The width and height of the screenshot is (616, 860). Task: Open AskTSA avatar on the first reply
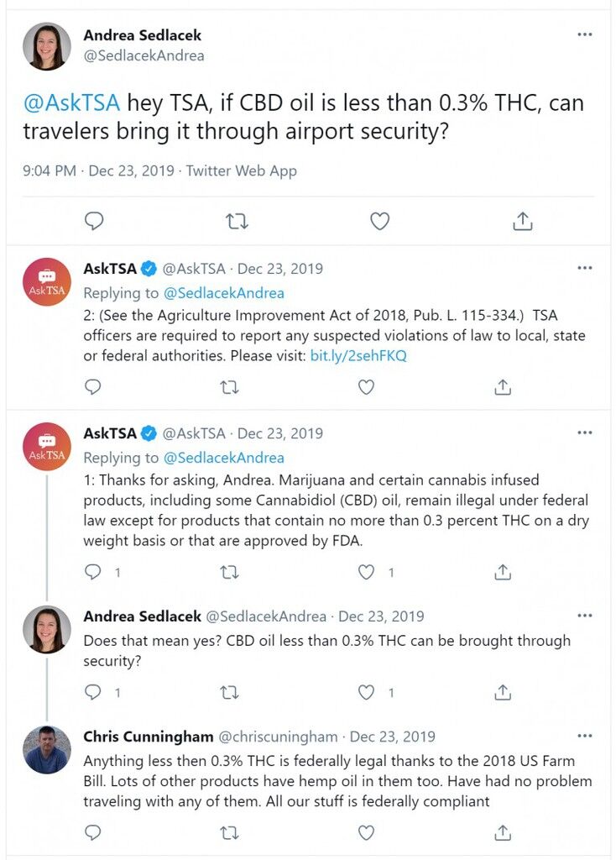point(47,281)
